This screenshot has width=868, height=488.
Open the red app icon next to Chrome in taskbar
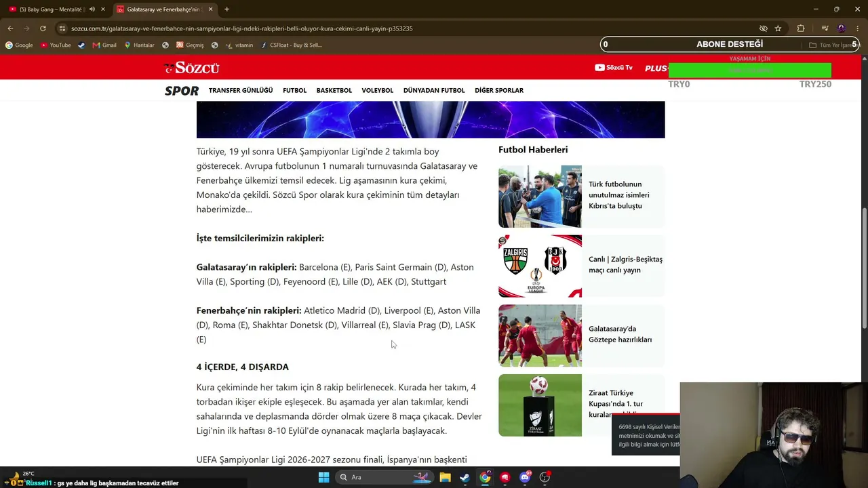505,477
